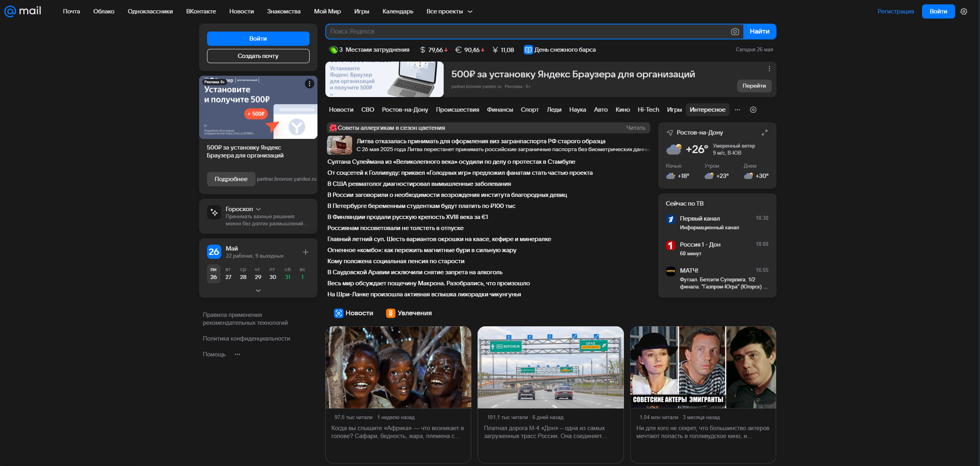Expand calendar with chevron below dates

click(x=258, y=290)
